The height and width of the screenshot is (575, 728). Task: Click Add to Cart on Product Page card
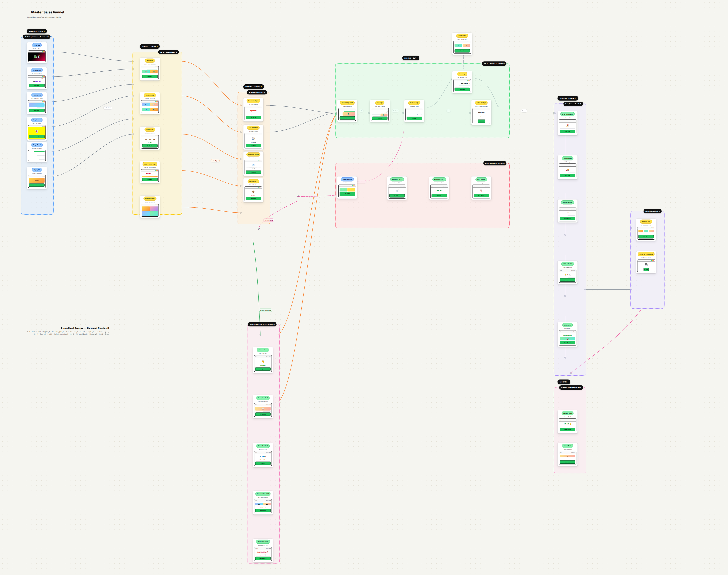pos(347,118)
